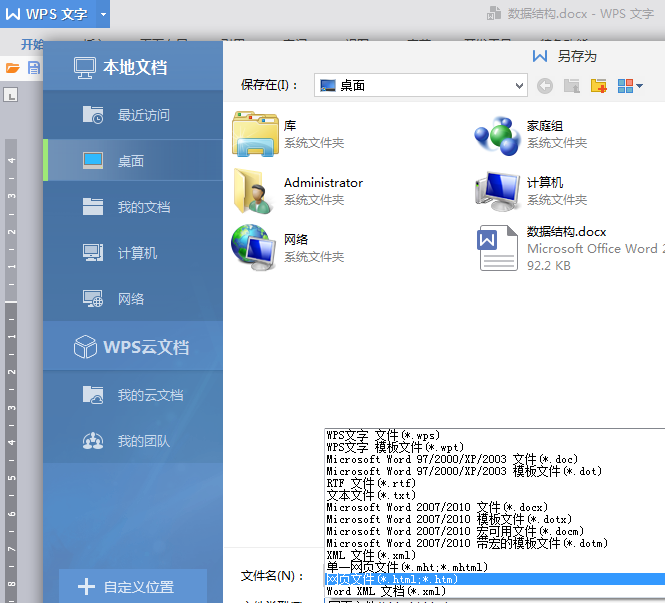This screenshot has width=665, height=603.
Task: Open the WPS 文字 application menu dropdown arrow
Action: pyautogui.click(x=103, y=14)
